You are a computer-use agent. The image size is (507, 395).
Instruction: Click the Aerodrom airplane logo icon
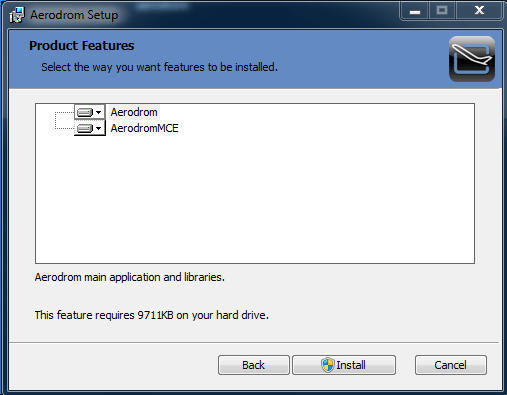pyautogui.click(x=472, y=59)
